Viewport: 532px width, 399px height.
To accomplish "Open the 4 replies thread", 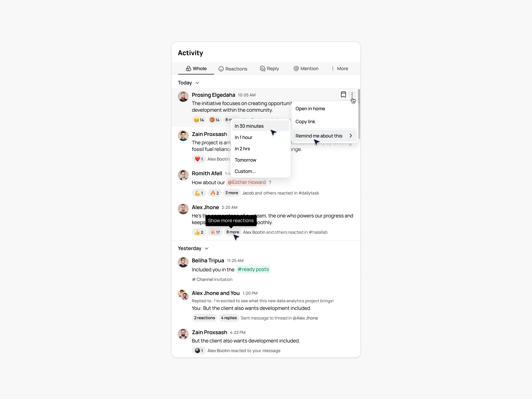I will click(x=229, y=318).
